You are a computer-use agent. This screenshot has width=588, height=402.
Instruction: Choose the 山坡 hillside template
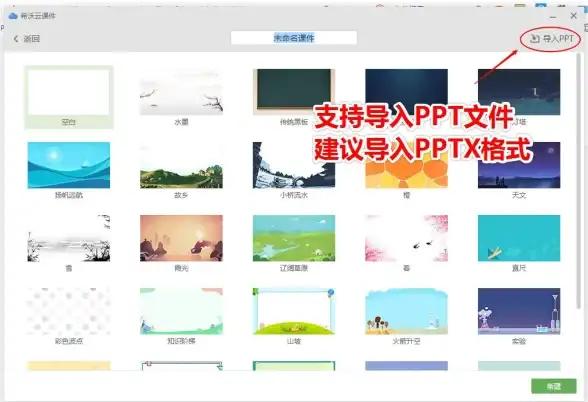coord(294,311)
